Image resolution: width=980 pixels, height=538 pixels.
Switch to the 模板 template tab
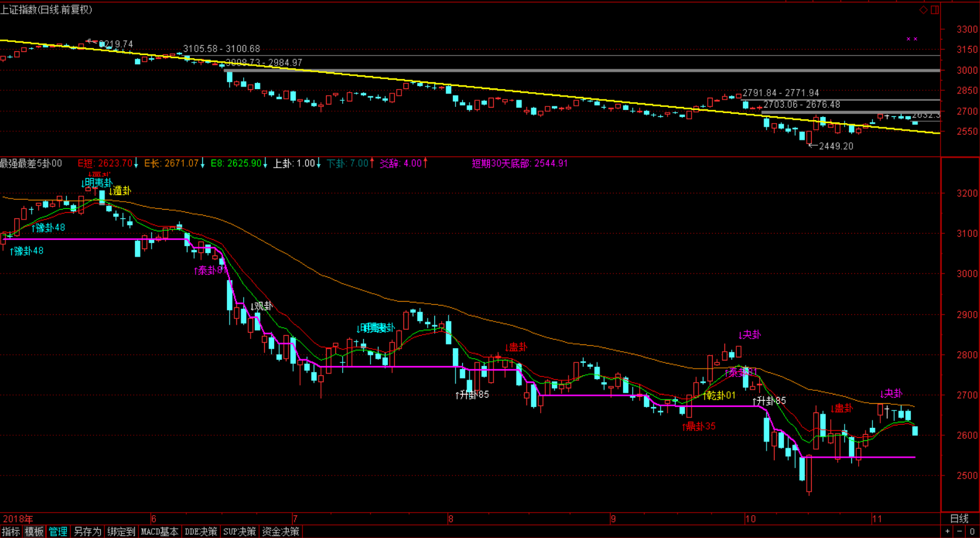click(34, 532)
